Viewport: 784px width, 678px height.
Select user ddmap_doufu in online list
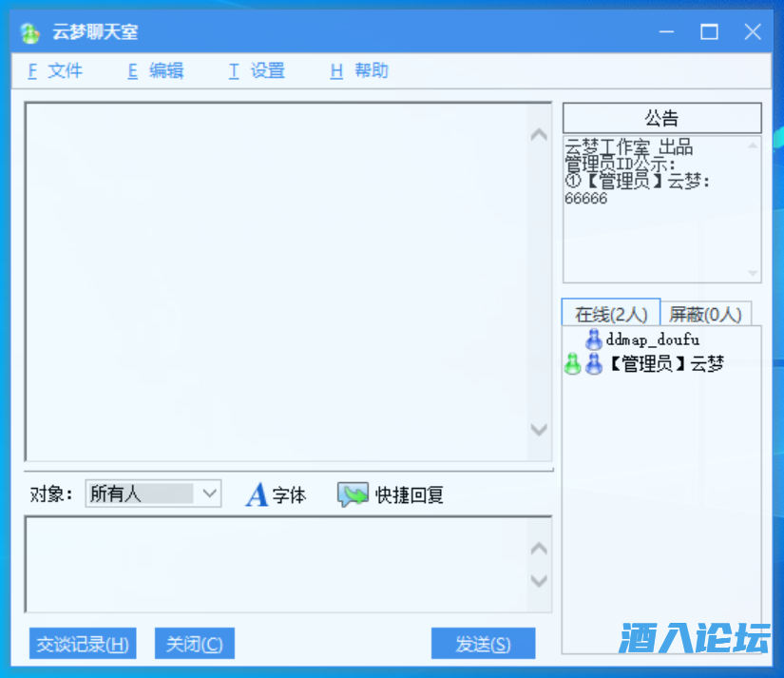(x=652, y=339)
